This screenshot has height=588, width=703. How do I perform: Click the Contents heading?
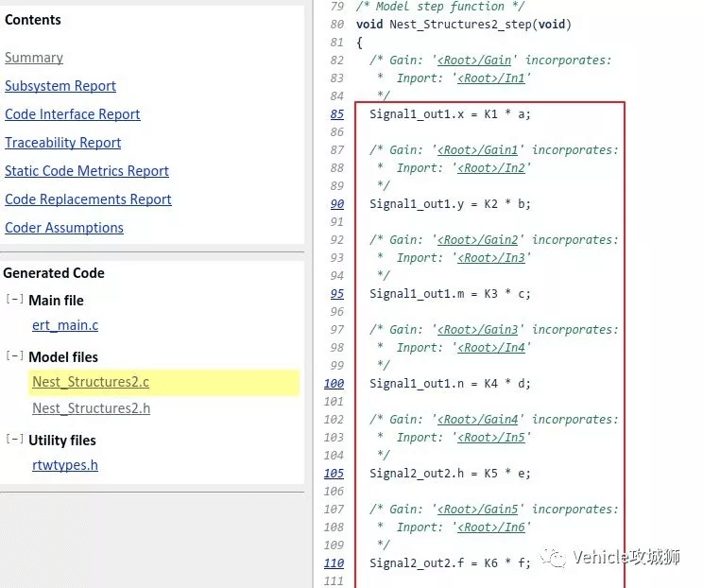click(x=33, y=20)
